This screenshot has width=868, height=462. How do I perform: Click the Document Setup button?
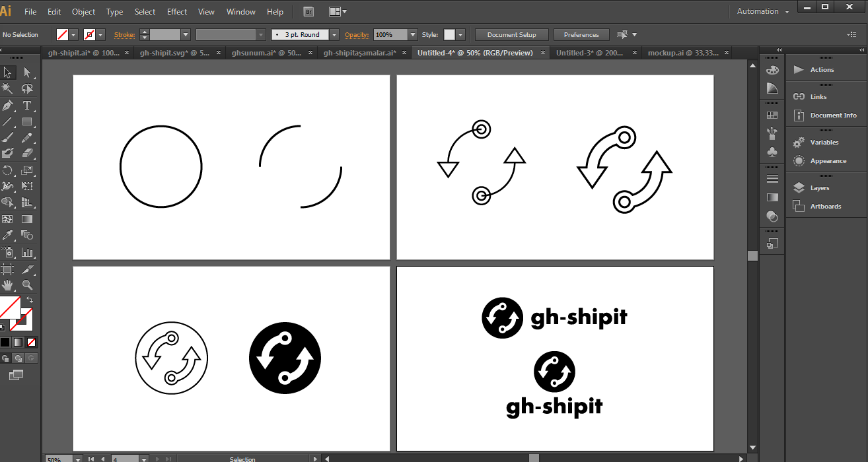point(512,35)
